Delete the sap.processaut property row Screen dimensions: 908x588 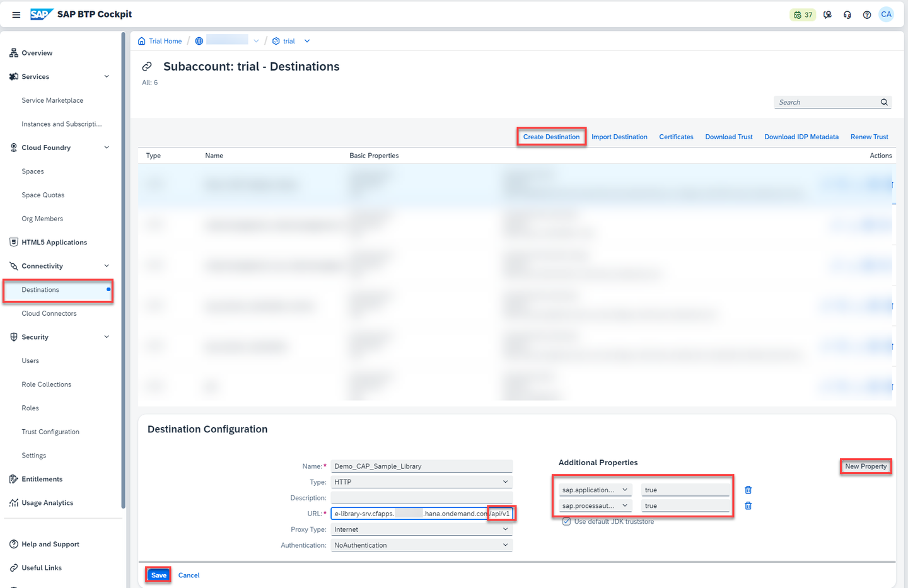coord(748,505)
